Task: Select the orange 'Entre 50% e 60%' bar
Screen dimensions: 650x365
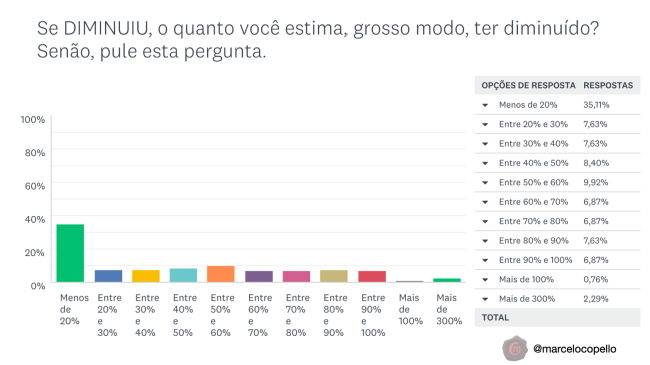Action: [221, 274]
